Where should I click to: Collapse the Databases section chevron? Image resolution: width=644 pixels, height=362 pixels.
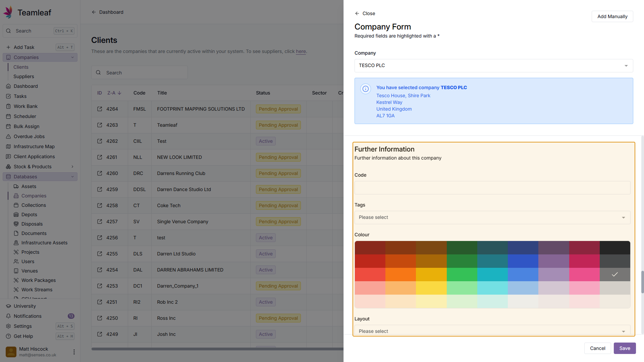72,177
